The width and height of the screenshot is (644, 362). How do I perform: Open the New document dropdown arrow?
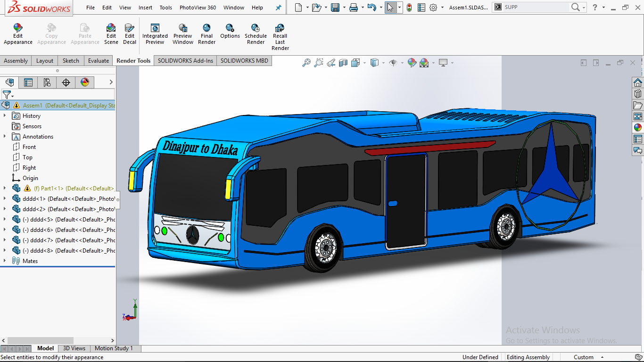point(307,8)
